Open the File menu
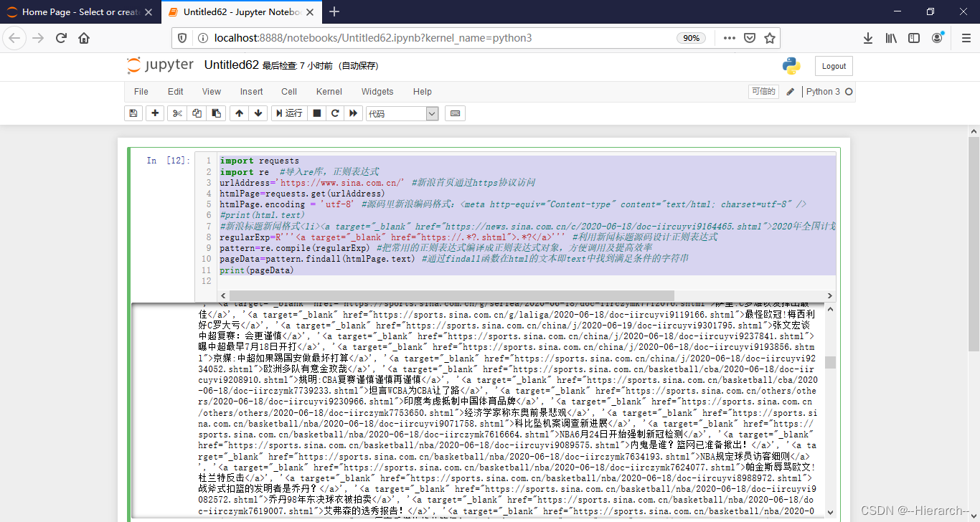Screen dimensions: 980x522 click(x=141, y=92)
